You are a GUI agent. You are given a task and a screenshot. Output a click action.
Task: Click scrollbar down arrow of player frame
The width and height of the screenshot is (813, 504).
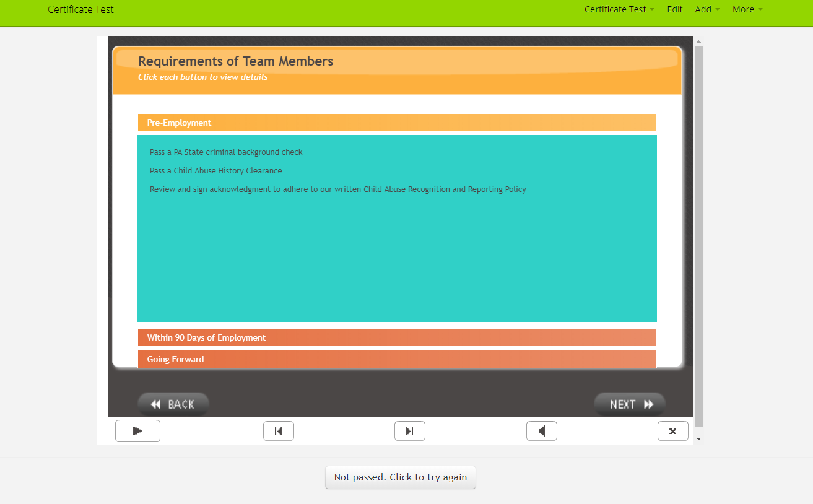tap(698, 438)
